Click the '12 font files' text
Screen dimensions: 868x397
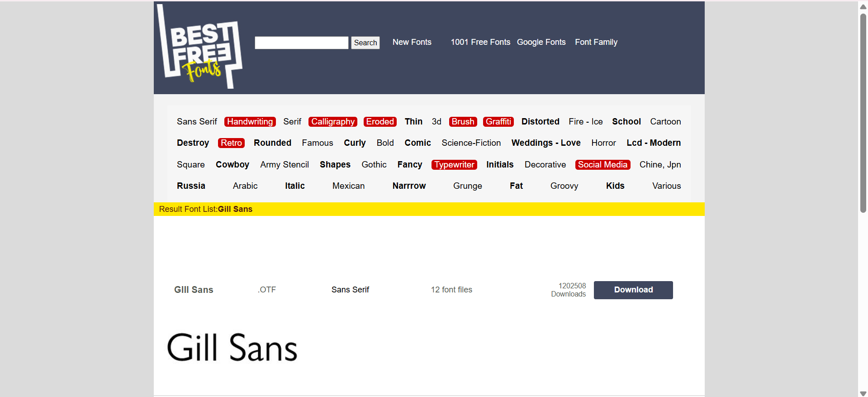[x=451, y=290]
